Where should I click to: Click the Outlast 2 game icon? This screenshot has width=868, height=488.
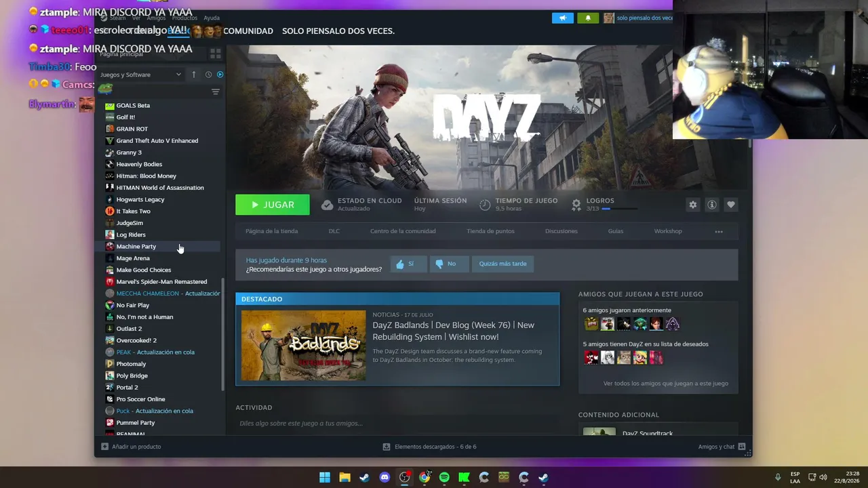[110, 329]
